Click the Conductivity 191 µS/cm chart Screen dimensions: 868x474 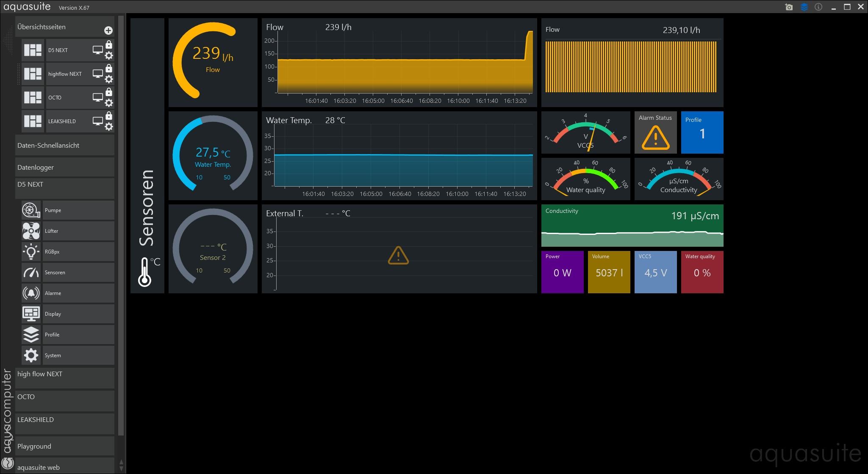[x=632, y=226]
